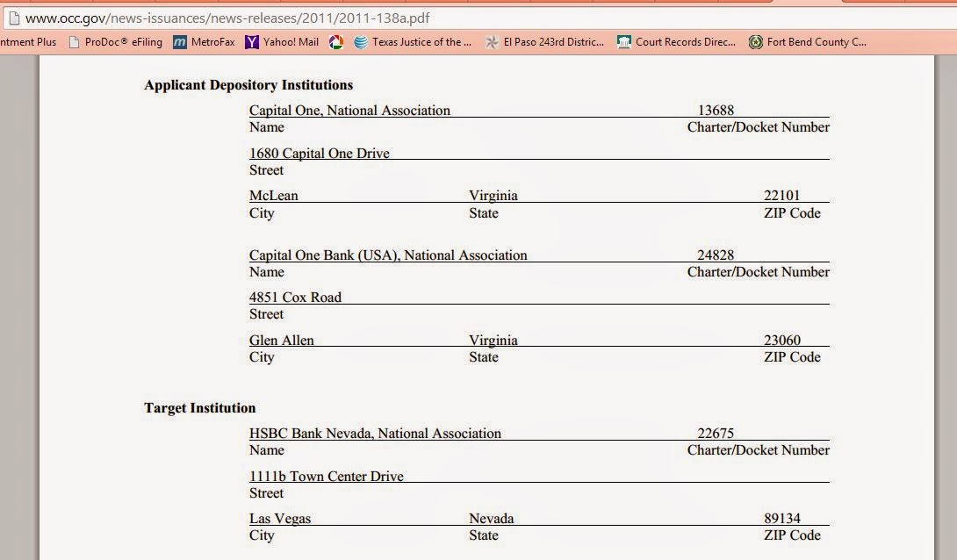The width and height of the screenshot is (957, 560).
Task: Click the El Paso star bookmark icon
Action: click(492, 42)
